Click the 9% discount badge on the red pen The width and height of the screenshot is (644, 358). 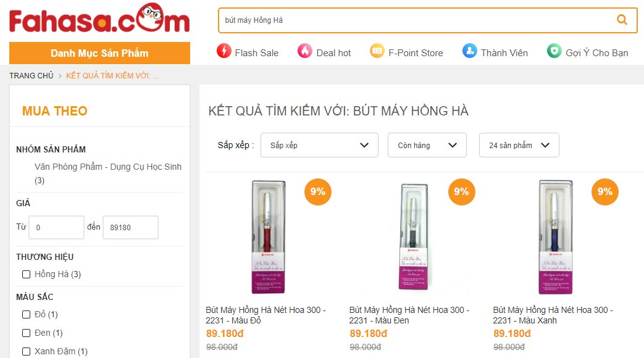(x=317, y=192)
